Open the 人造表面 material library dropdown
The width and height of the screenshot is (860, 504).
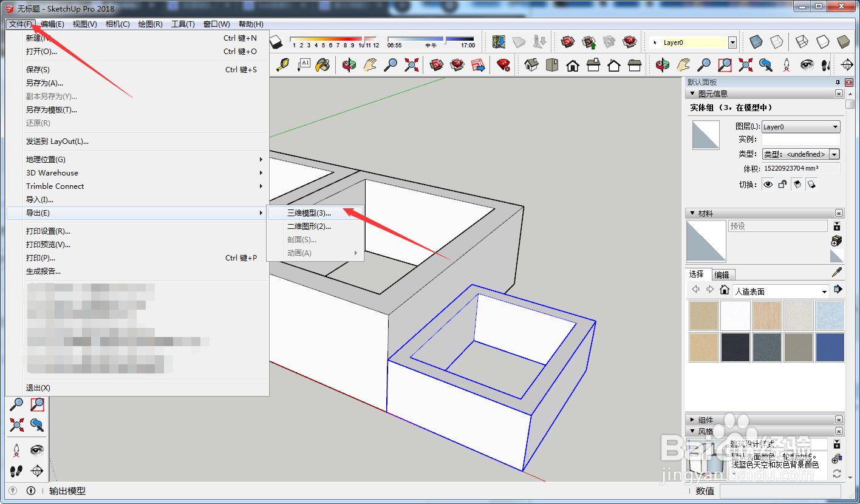pos(781,291)
